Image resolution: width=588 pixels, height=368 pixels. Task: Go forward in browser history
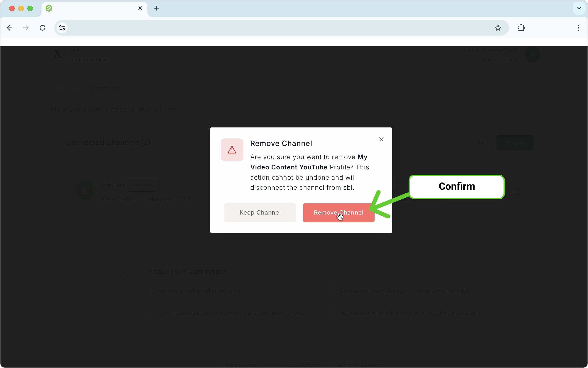pyautogui.click(x=26, y=28)
